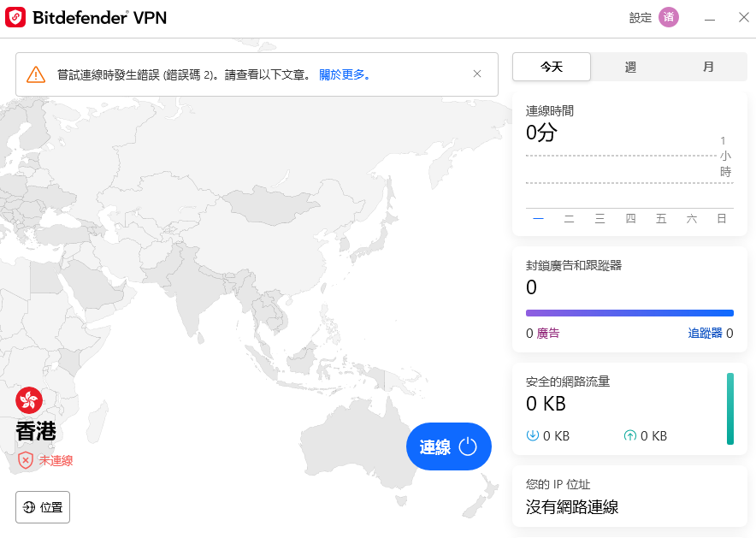The image size is (756, 538).
Task: Select the 五 Friday day marker
Action: (661, 219)
